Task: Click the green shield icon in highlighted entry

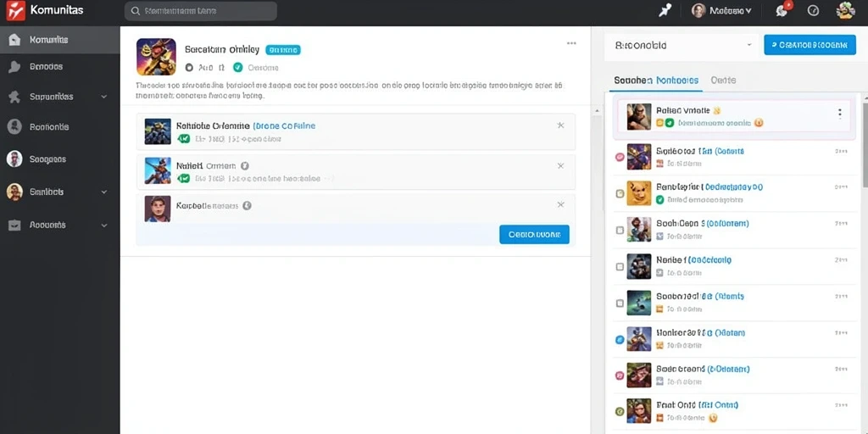Action: tap(670, 123)
